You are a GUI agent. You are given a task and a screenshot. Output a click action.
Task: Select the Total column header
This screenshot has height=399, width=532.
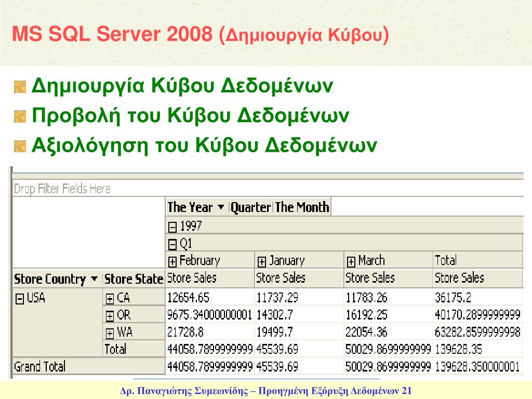(478, 260)
